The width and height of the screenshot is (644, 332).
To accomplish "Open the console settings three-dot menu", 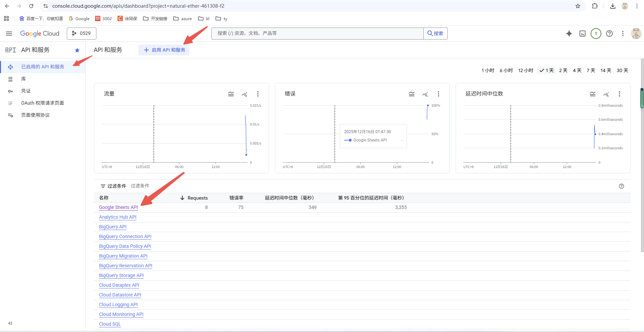I will pyautogui.click(x=623, y=34).
